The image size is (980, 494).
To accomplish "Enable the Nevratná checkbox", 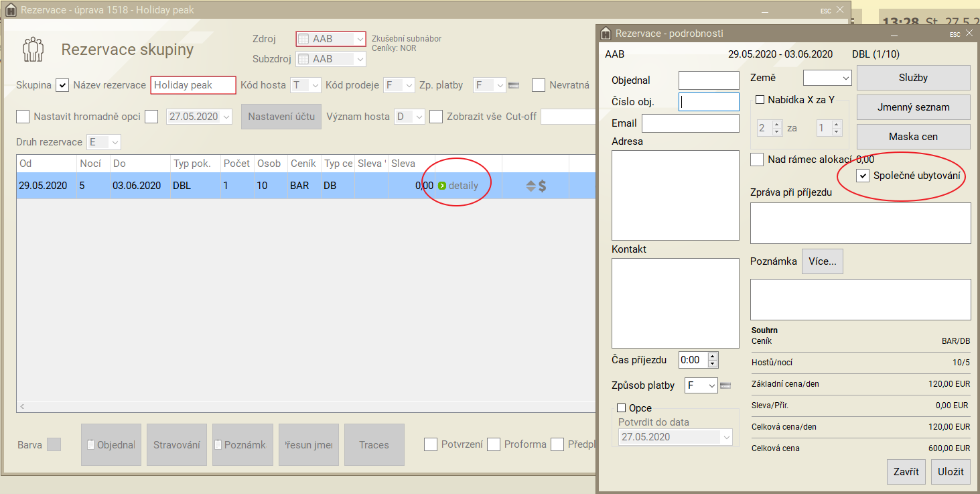I will [539, 85].
